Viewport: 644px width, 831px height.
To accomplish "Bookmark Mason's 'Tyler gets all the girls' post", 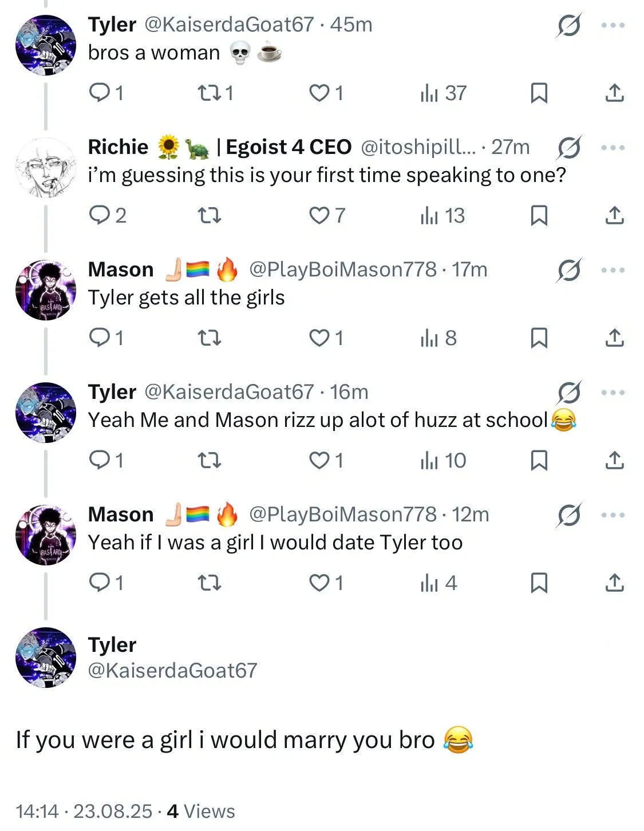I will tap(539, 338).
